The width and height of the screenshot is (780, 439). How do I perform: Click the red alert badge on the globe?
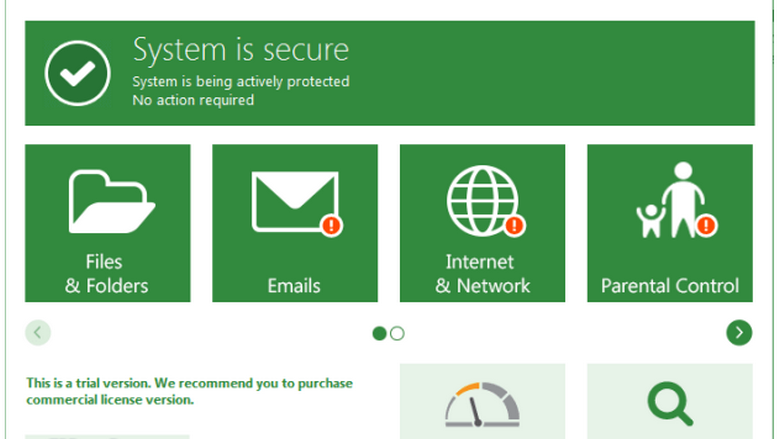click(x=514, y=225)
